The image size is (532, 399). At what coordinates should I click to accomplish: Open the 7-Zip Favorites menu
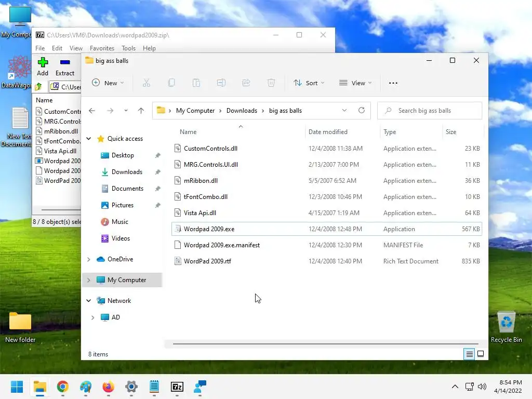coord(102,48)
